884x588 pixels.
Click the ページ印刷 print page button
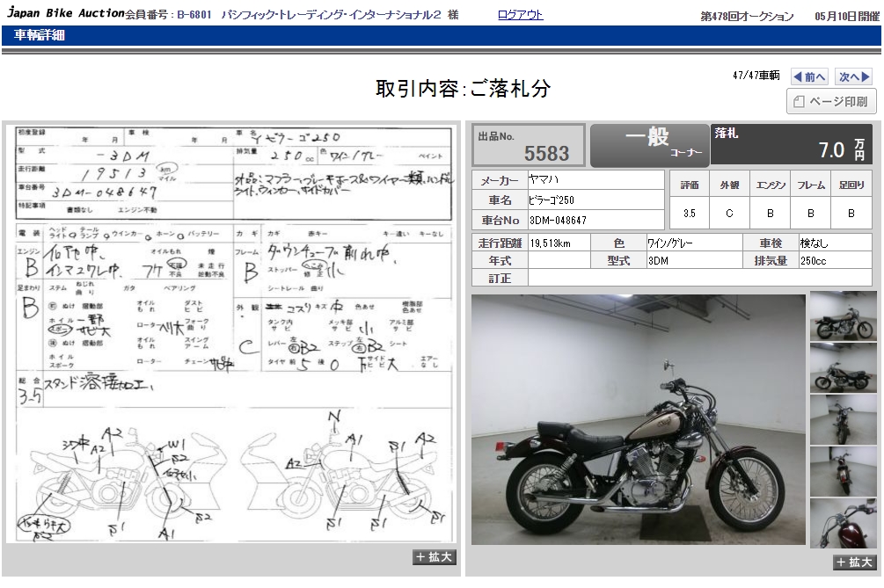point(831,102)
